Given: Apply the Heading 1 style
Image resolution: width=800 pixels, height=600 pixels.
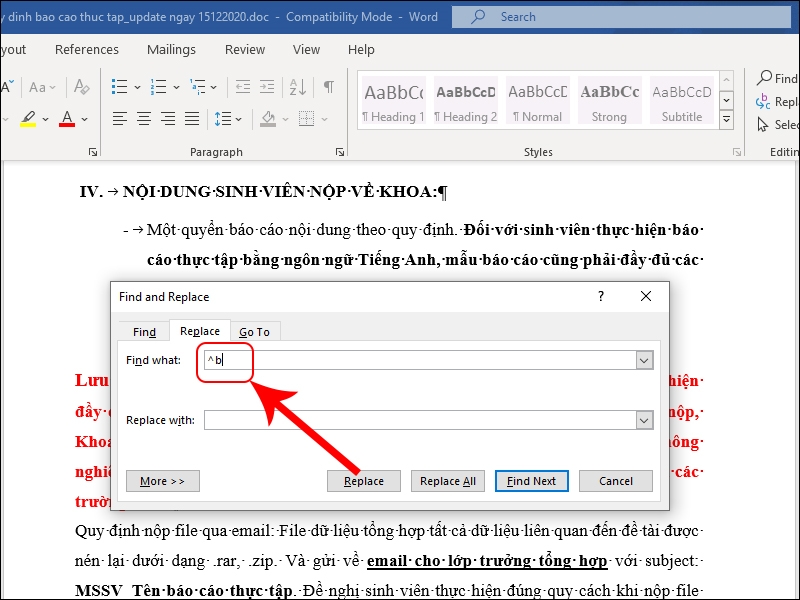Looking at the screenshot, I should click(x=392, y=99).
